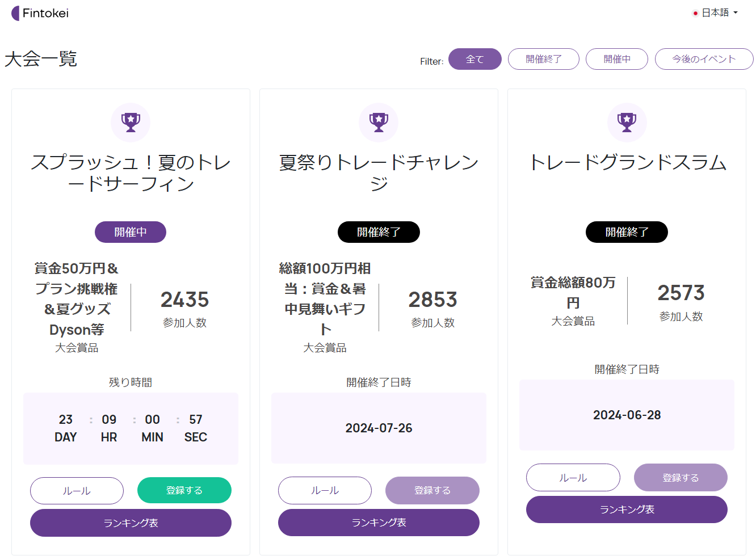View ランキング表 for スプラッシュ tournament
The height and width of the screenshot is (560, 756).
click(131, 523)
